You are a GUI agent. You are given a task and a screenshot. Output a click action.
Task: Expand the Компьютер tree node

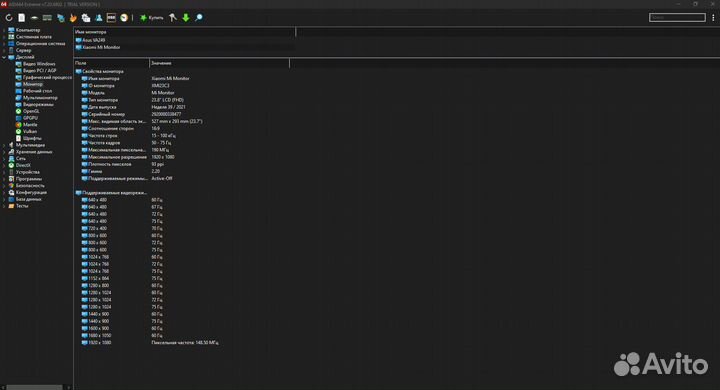pyautogui.click(x=4, y=30)
